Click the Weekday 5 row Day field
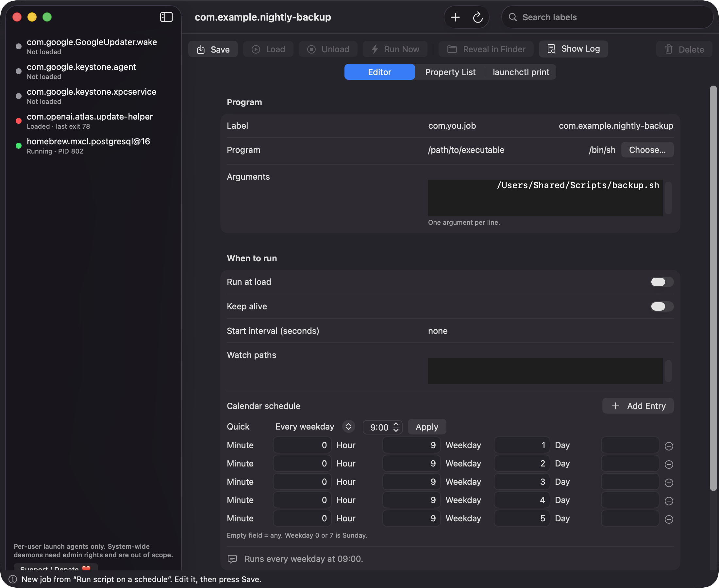Viewport: 719px width, 588px height. 630,518
